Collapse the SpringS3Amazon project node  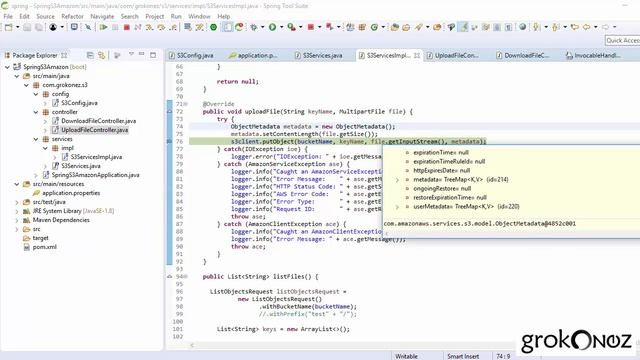(7, 67)
